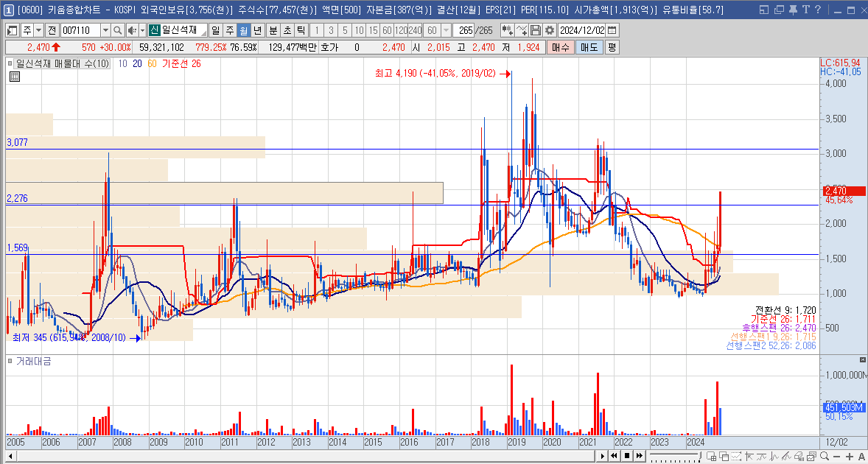
Task: Click the stock code input field 007110
Action: tap(80, 30)
